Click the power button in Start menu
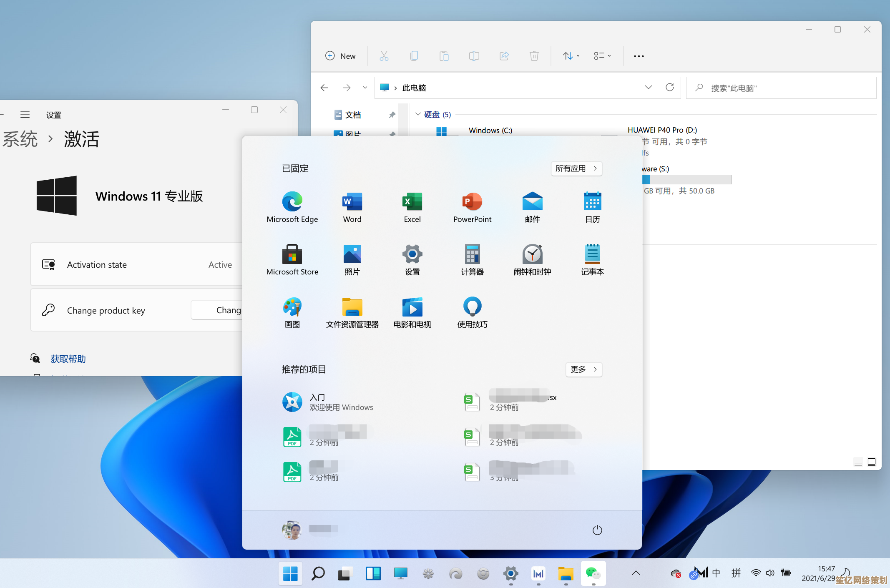The height and width of the screenshot is (588, 890). click(597, 530)
